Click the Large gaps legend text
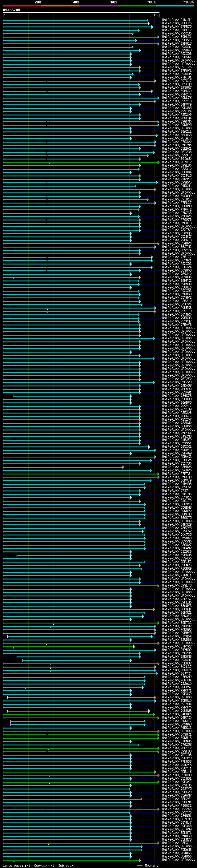The image size is (197, 868). click(38, 865)
